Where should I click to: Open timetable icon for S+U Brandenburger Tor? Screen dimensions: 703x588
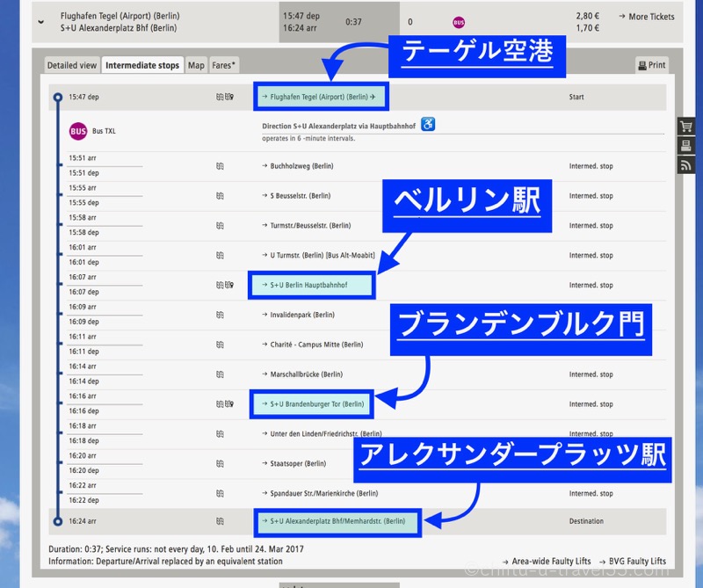pos(220,404)
